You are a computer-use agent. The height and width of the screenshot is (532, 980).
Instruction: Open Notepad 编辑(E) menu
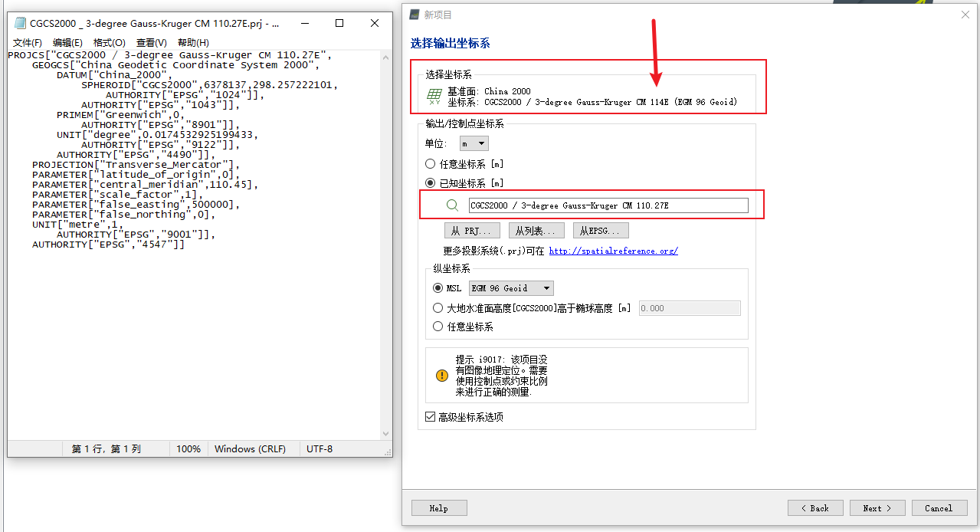67,43
